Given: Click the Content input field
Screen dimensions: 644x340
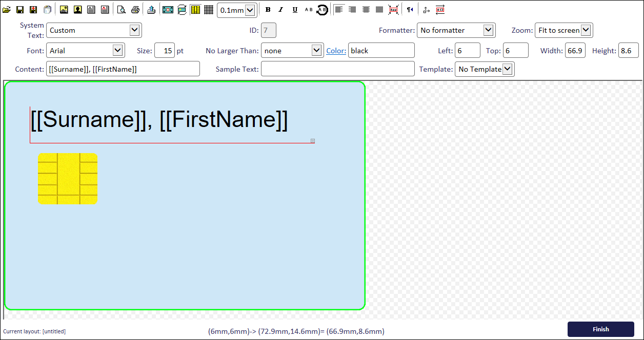Looking at the screenshot, I should 123,69.
